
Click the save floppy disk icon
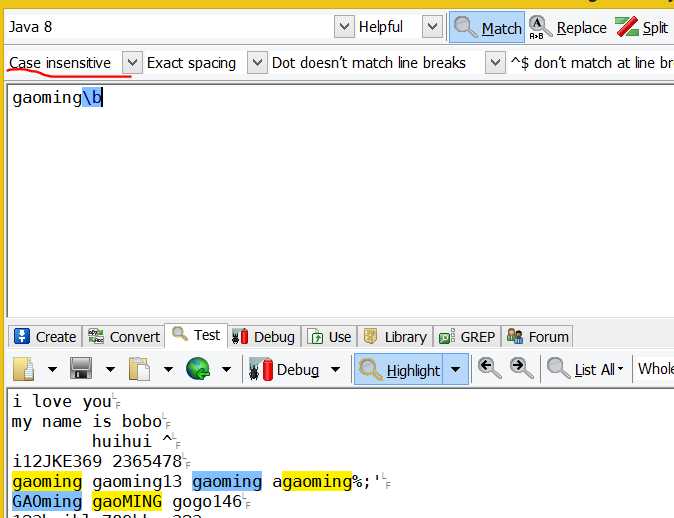tap(81, 369)
